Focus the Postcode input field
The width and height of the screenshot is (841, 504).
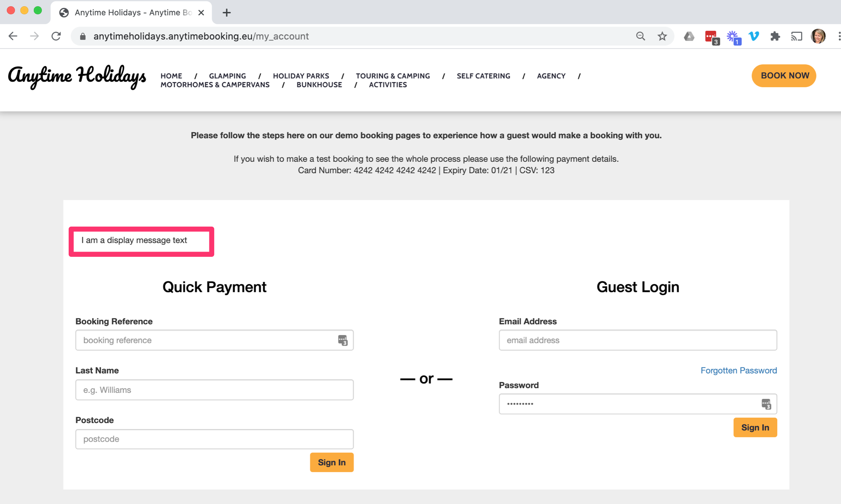click(214, 439)
